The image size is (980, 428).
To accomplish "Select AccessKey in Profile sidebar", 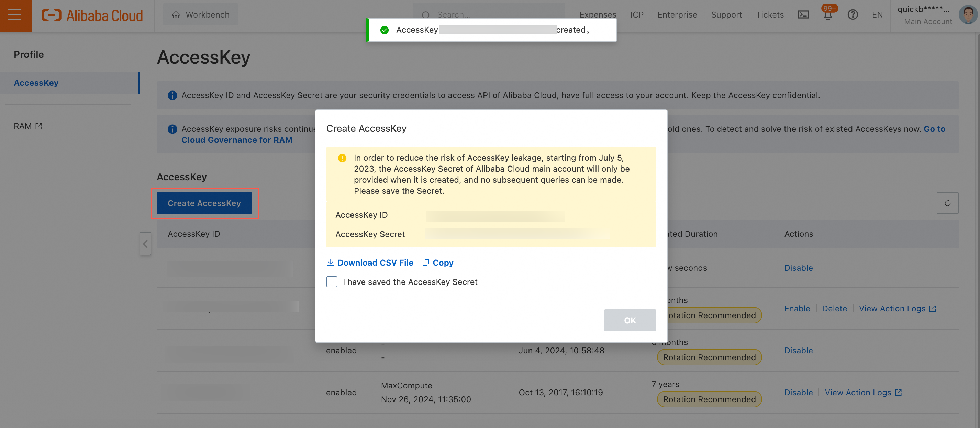I will (36, 83).
